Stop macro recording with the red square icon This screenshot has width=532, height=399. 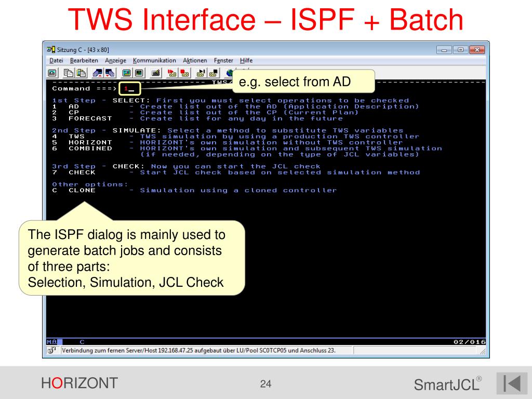(184, 73)
